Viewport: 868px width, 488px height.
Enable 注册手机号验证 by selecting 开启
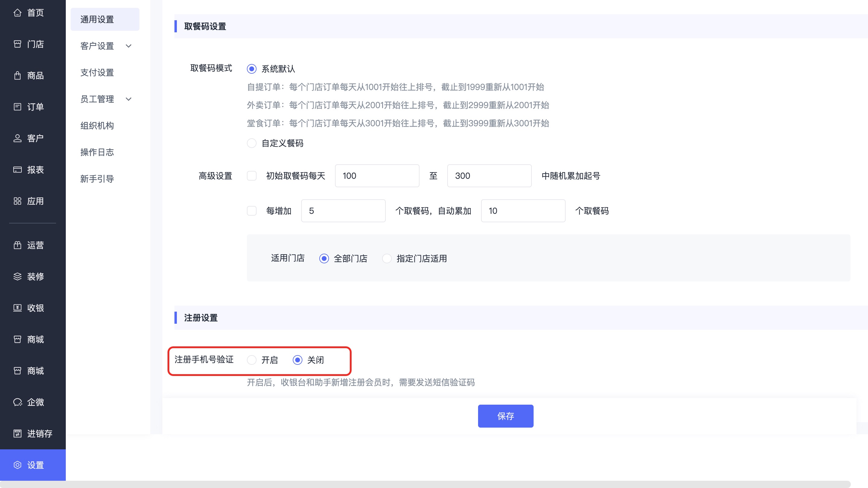coord(251,360)
